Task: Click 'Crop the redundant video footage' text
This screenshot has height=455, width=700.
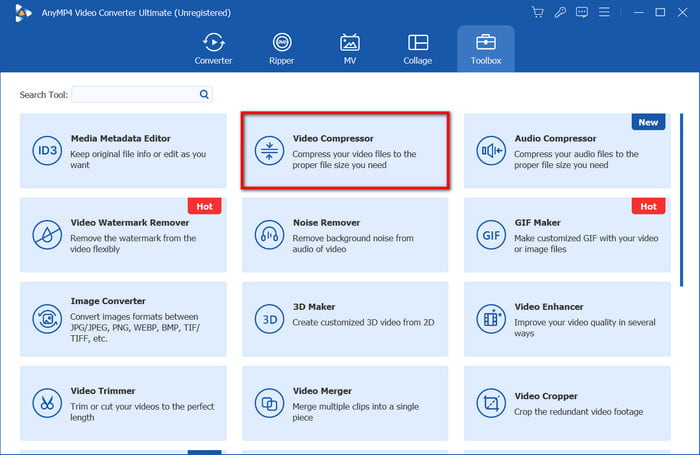Action: [579, 412]
